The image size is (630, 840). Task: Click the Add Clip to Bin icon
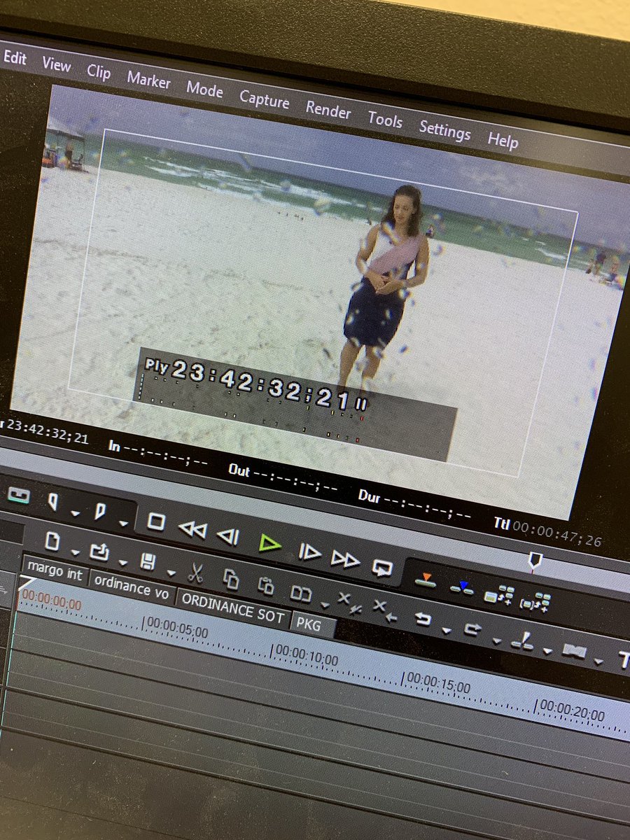(499, 595)
